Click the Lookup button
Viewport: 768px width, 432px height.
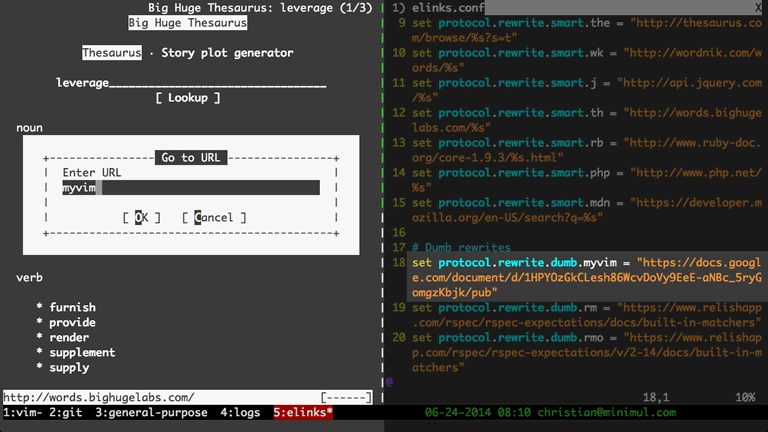[188, 98]
